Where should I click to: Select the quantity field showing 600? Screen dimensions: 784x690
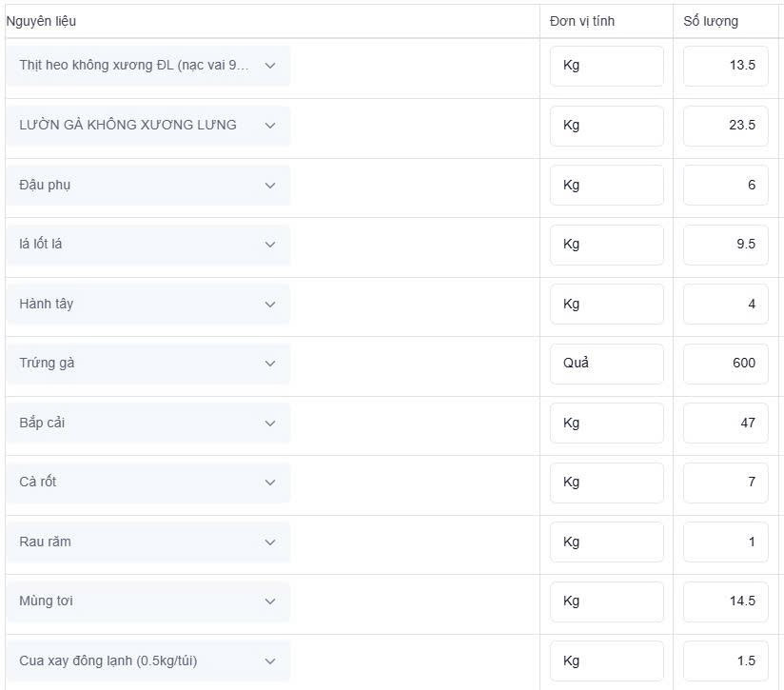(x=726, y=364)
